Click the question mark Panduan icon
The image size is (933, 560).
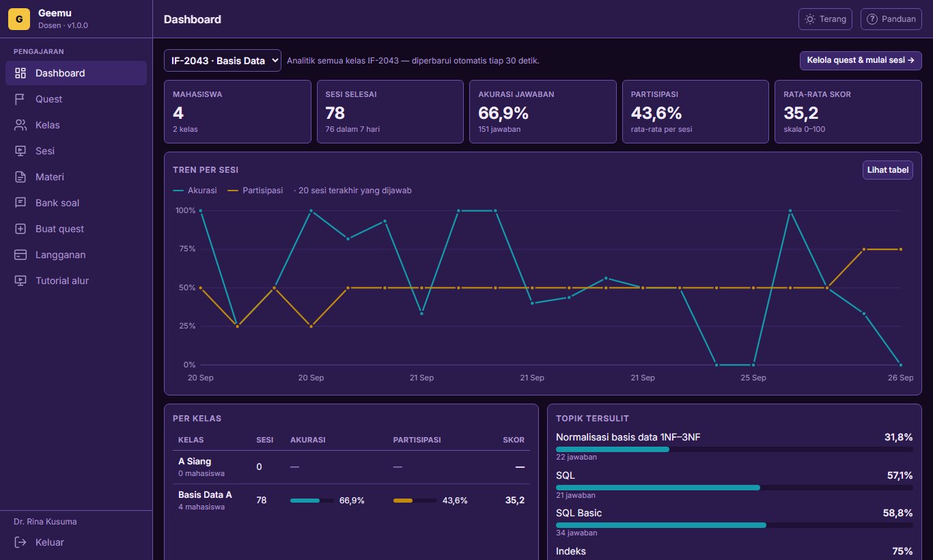(872, 19)
